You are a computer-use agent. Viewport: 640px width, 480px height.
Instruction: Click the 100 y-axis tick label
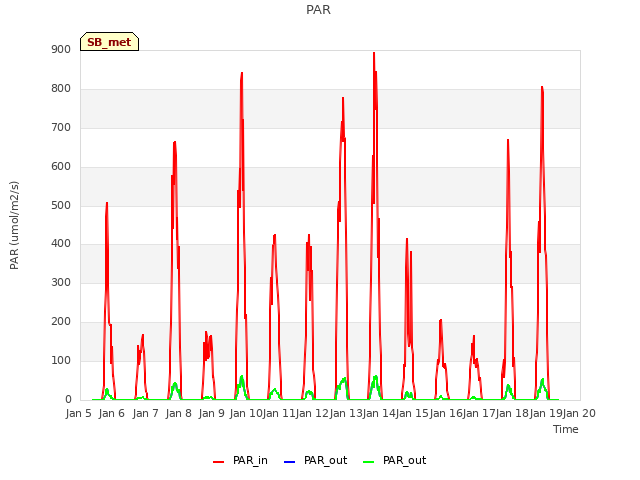(61, 360)
